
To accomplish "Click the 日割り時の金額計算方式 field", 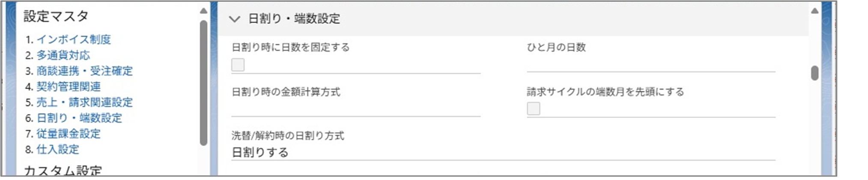I will pyautogui.click(x=355, y=108).
